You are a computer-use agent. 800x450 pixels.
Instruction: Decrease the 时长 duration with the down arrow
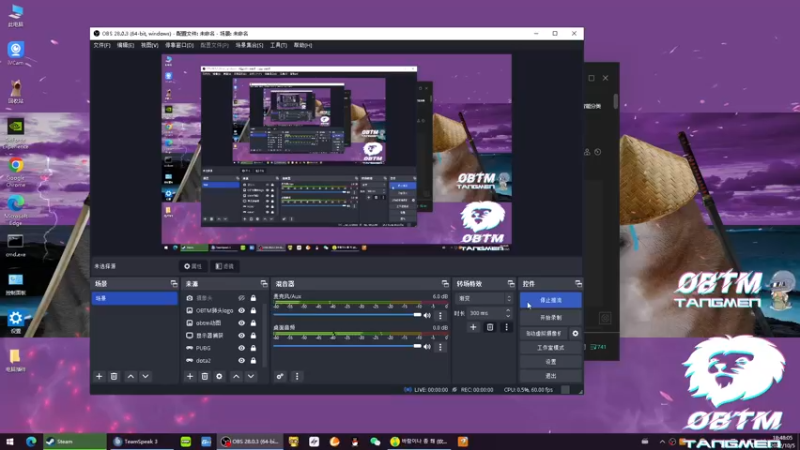pos(508,316)
